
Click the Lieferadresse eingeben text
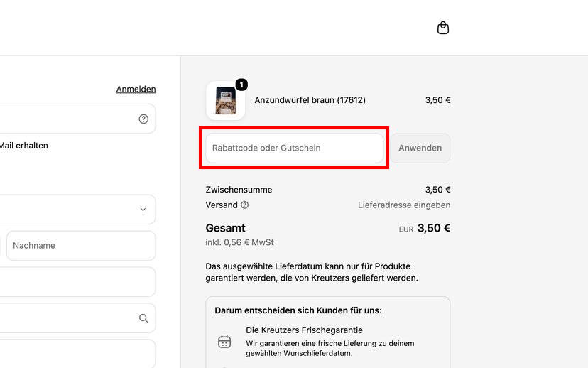tap(404, 205)
